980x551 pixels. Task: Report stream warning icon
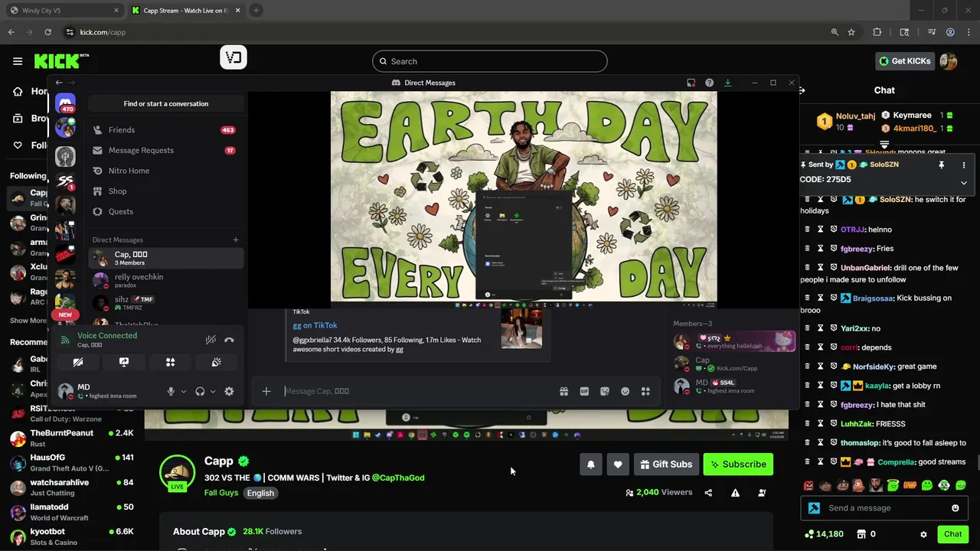(735, 493)
